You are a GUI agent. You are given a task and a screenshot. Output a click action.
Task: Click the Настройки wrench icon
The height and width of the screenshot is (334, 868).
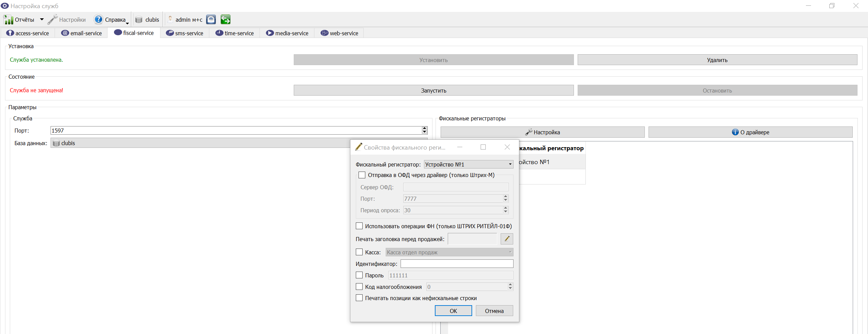click(x=53, y=20)
